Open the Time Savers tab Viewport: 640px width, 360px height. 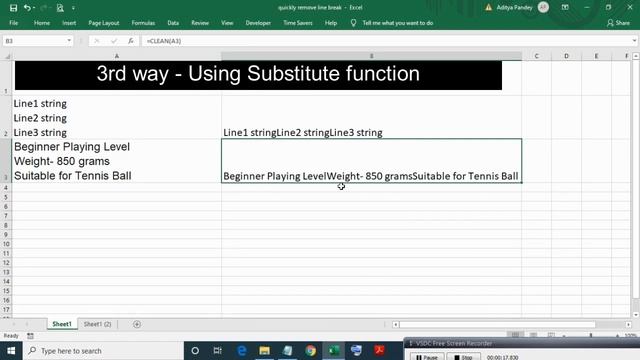298,23
